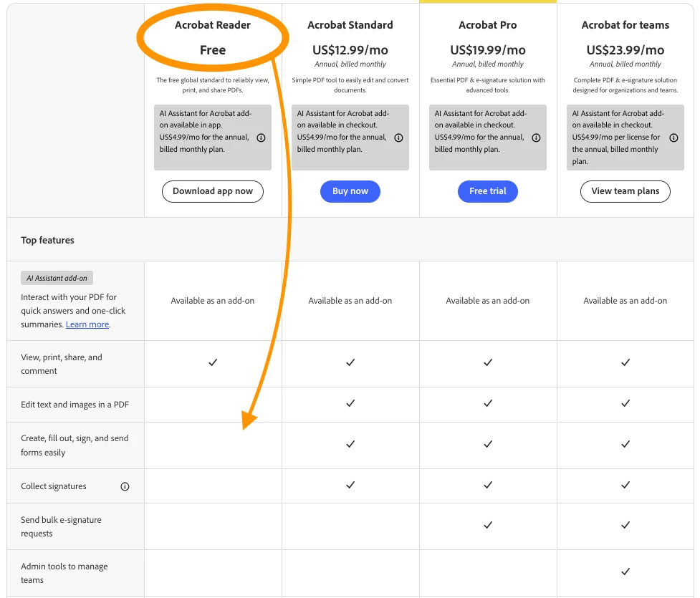Click 'Admin tools to manage teams' row label
The height and width of the screenshot is (598, 700).
pyautogui.click(x=64, y=573)
